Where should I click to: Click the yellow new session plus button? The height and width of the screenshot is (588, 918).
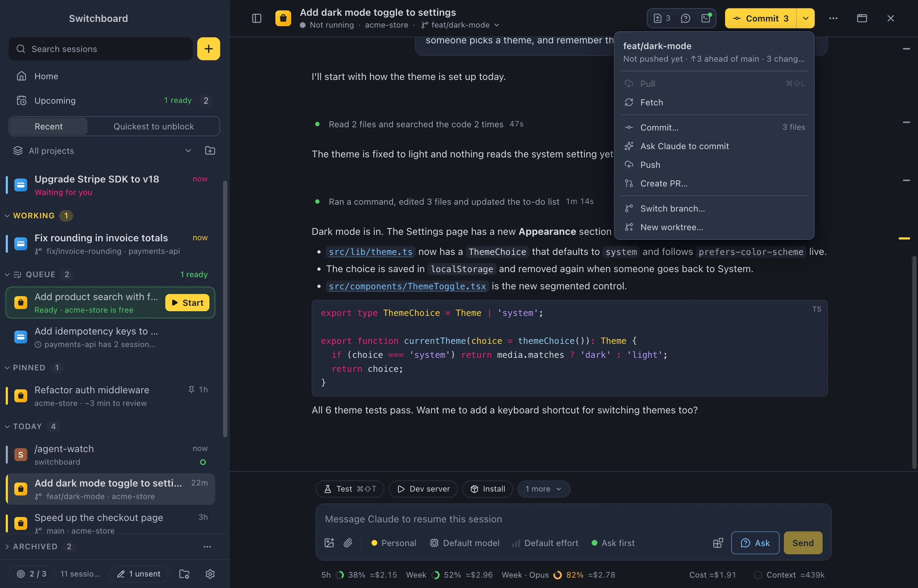208,49
